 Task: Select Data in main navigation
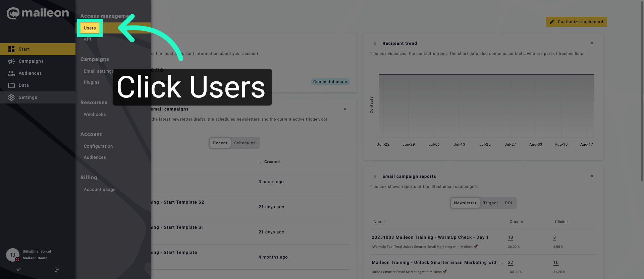click(x=38, y=85)
